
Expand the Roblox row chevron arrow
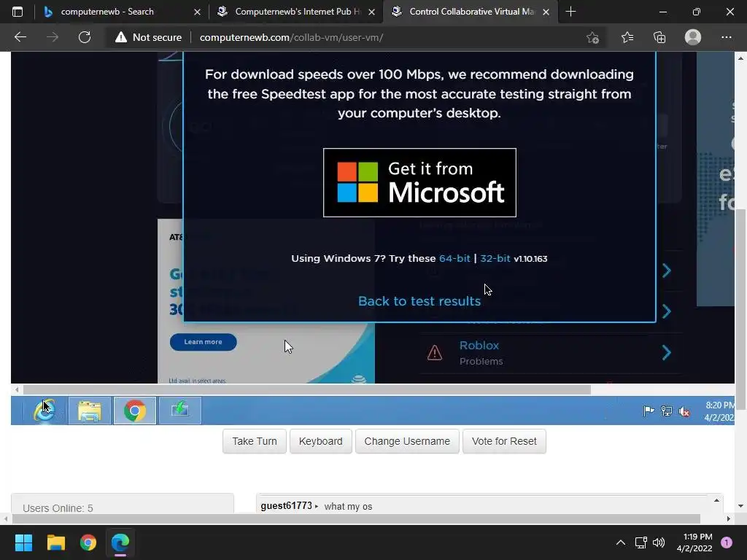[667, 352]
